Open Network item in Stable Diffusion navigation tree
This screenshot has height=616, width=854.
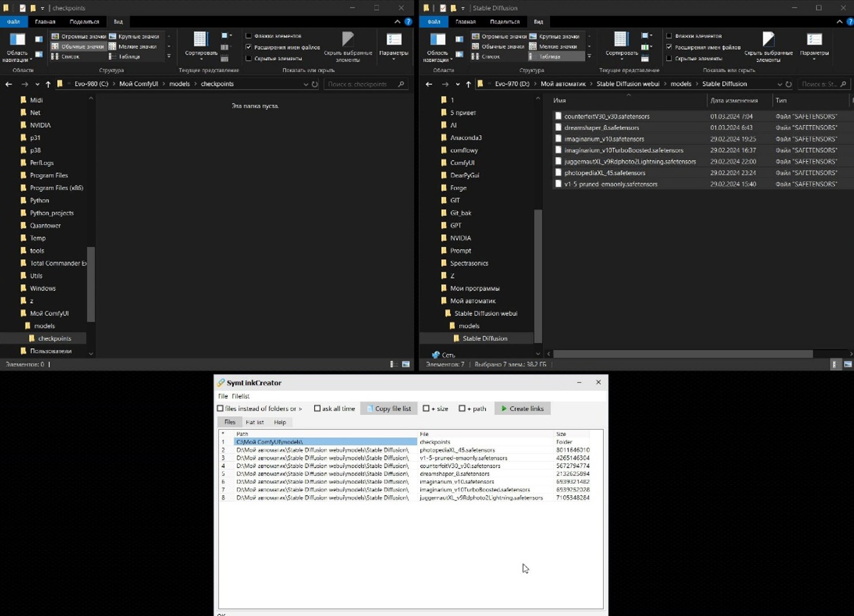tap(444, 355)
